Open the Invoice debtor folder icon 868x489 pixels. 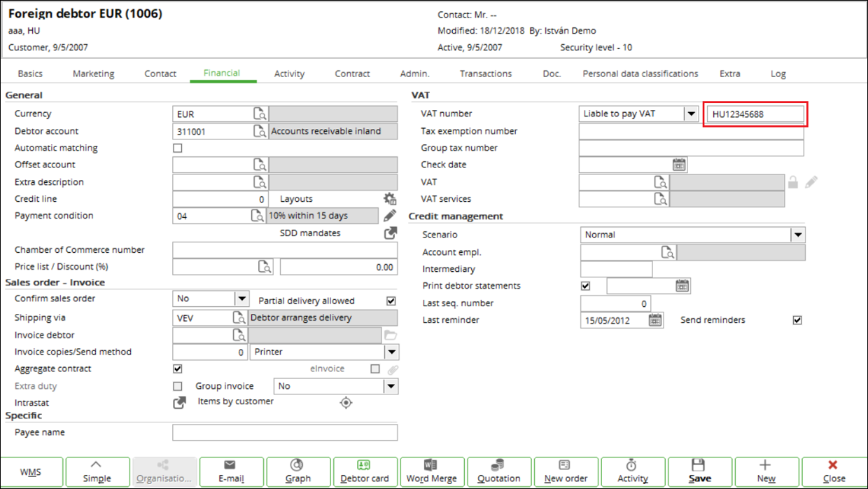click(390, 335)
